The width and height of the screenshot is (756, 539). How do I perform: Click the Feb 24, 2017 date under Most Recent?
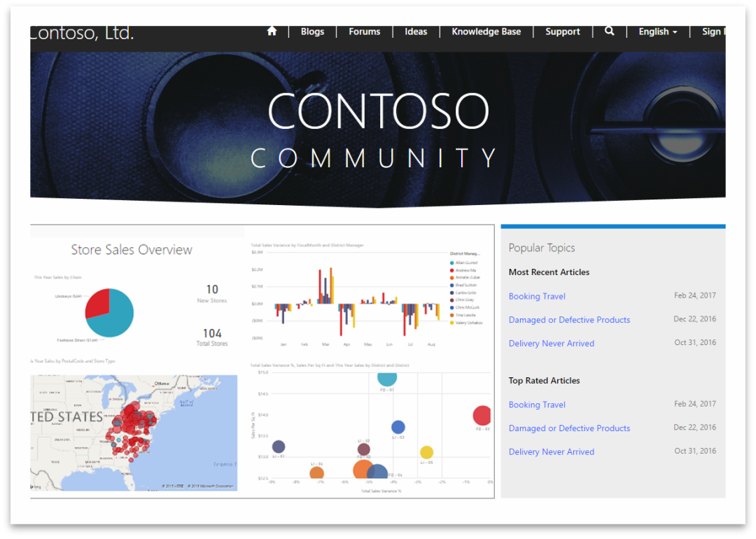click(x=695, y=295)
